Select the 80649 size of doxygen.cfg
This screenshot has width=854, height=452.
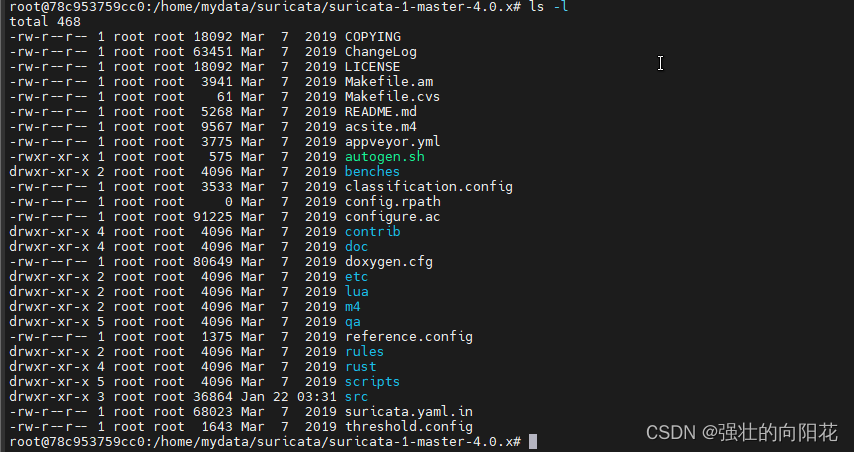coord(213,262)
